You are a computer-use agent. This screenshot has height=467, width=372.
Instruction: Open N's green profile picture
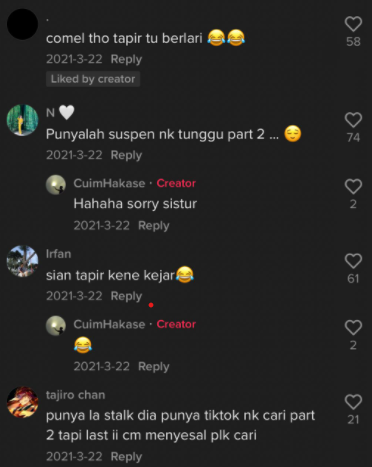coord(22,120)
